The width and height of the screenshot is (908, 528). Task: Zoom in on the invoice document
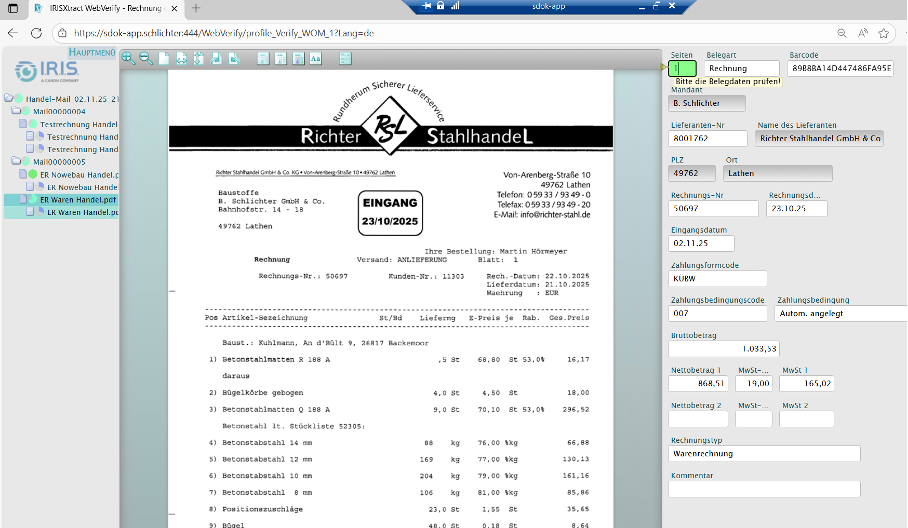[129, 58]
